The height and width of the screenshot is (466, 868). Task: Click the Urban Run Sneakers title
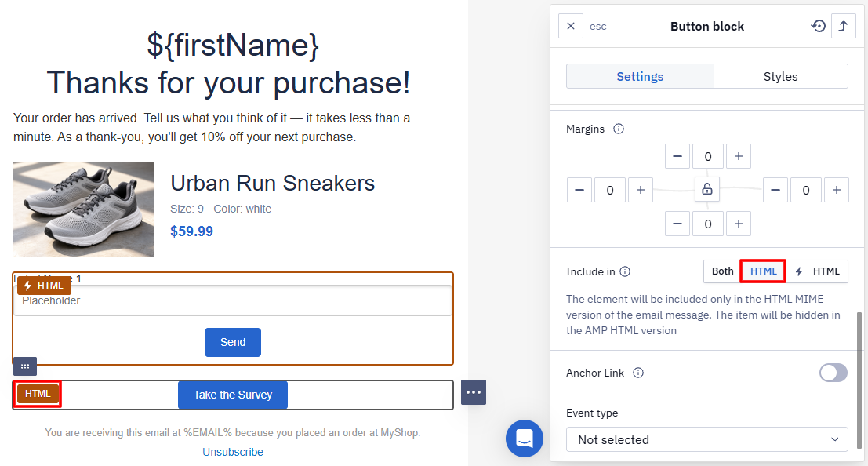tap(272, 184)
